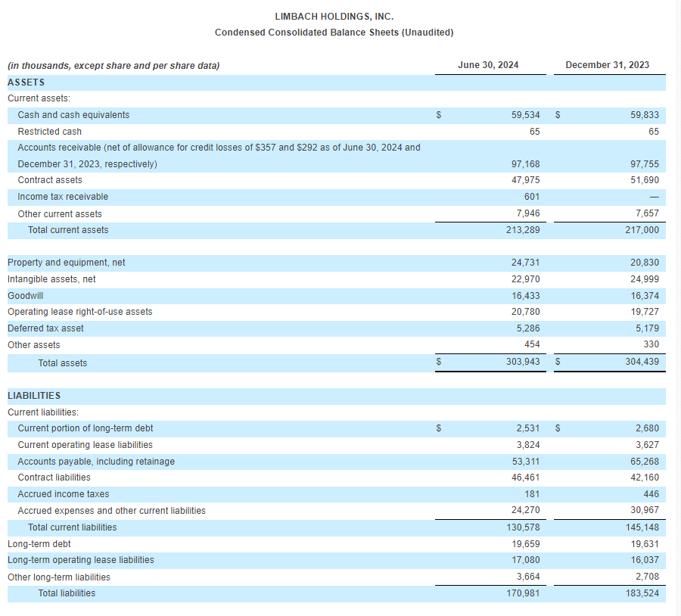The width and height of the screenshot is (681, 616).
Task: Click the 'Current assets:' subheading
Action: click(39, 98)
